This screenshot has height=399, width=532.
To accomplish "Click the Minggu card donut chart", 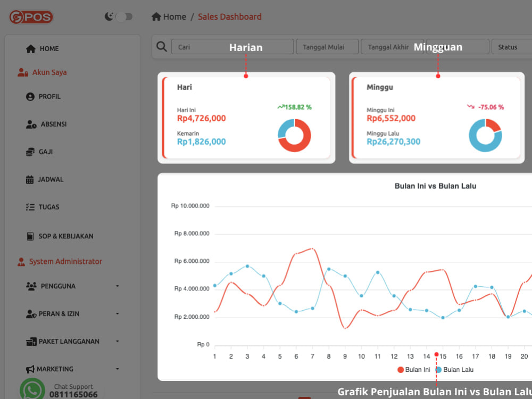I will click(485, 135).
